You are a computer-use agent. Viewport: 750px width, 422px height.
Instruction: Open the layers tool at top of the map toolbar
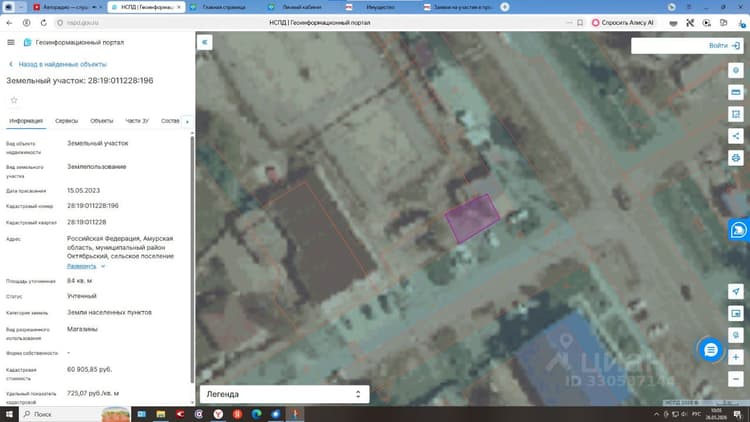[736, 70]
